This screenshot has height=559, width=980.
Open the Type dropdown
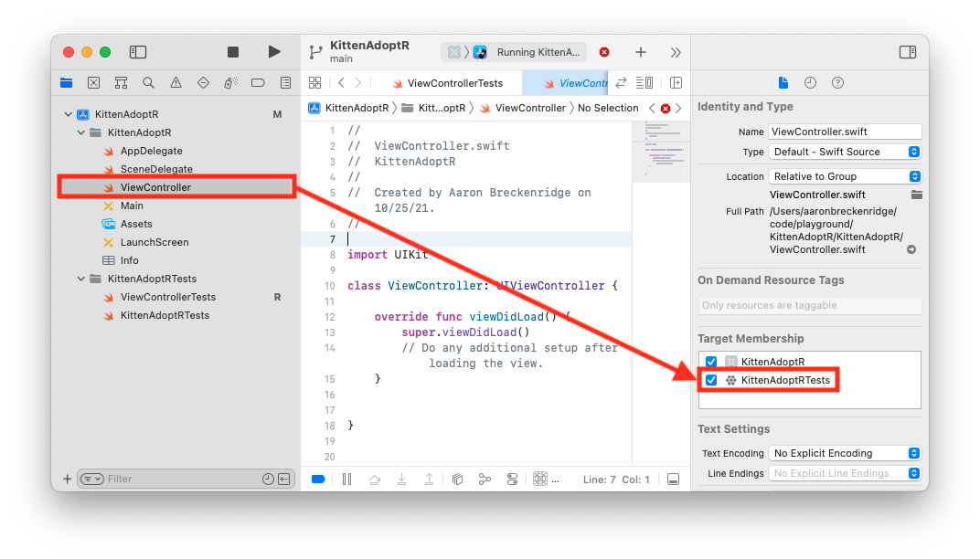[845, 152]
